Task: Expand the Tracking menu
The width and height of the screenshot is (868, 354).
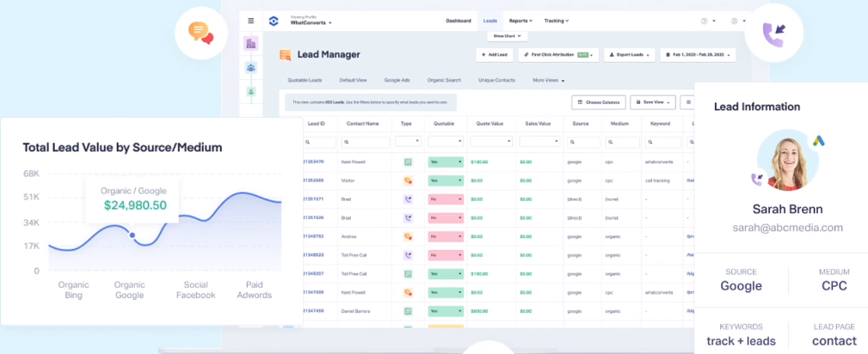Action: coord(556,21)
